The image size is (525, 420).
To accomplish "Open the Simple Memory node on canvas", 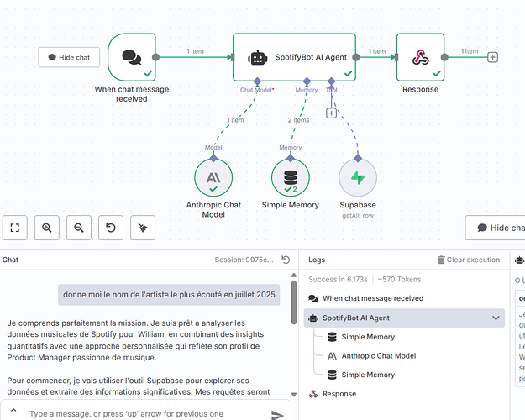I will point(291,177).
